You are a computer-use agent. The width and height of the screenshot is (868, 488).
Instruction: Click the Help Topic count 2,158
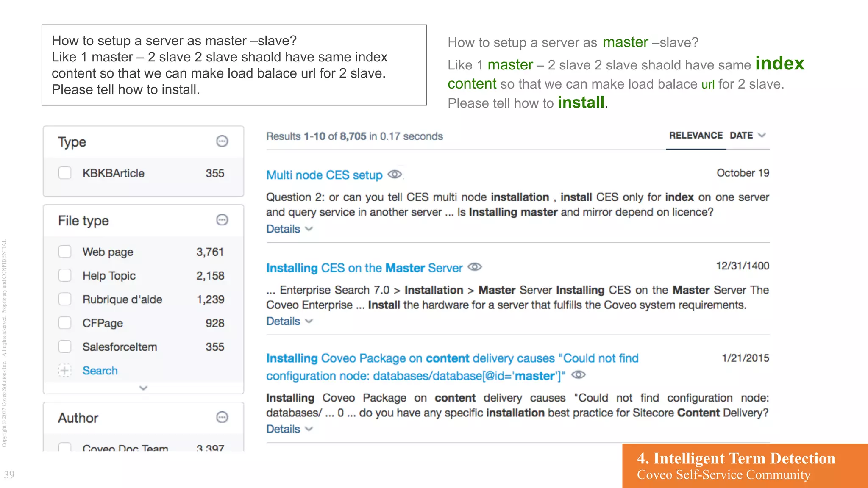coord(210,275)
